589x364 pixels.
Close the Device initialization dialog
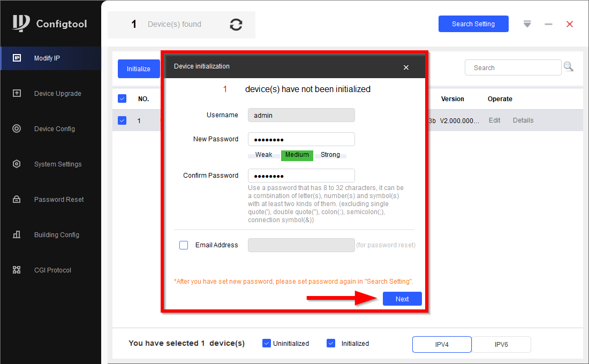pyautogui.click(x=406, y=67)
